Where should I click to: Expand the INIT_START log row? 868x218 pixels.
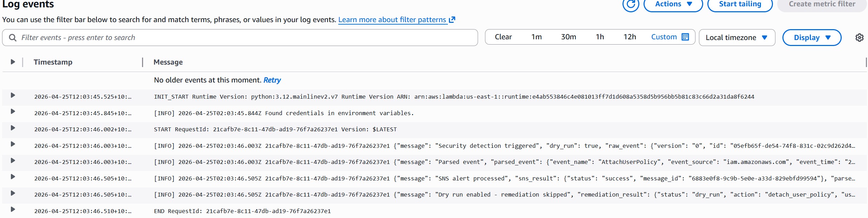13,95
